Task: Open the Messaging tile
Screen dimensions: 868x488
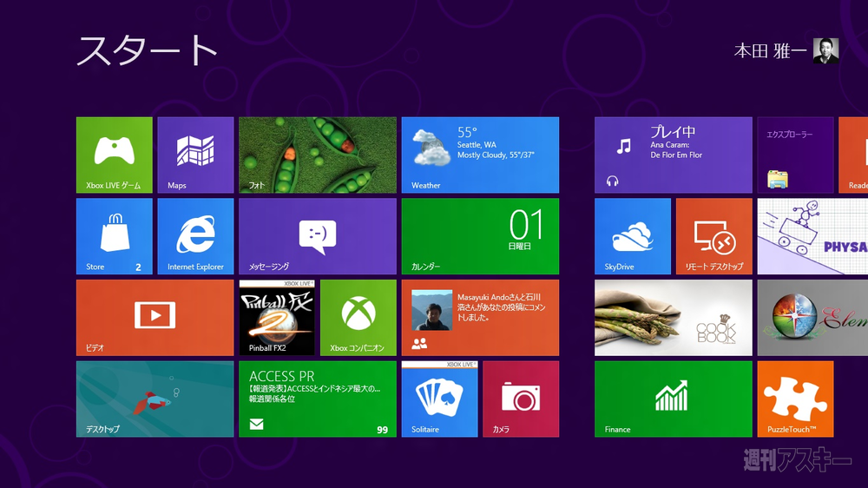Action: 317,236
